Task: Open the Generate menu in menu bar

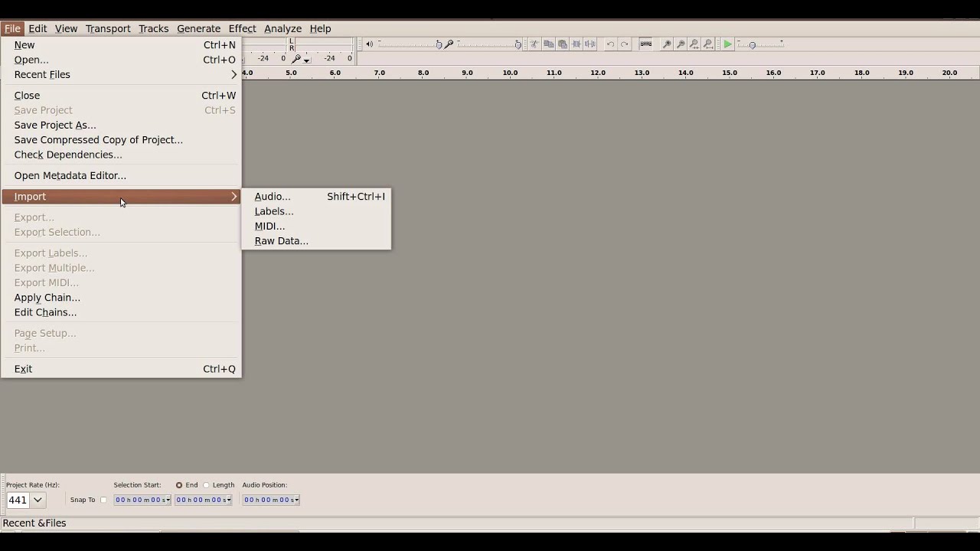Action: point(198,28)
